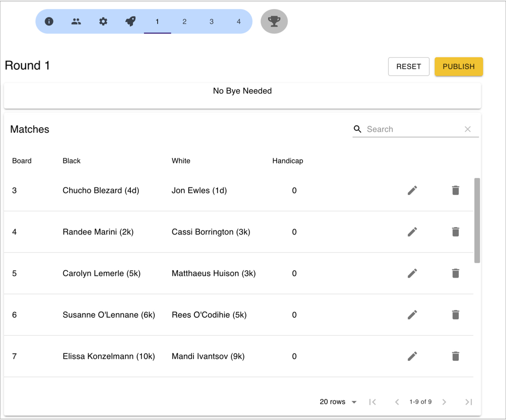Screen dimensions: 506x420
Task: Open the players group icon tab
Action: point(76,22)
